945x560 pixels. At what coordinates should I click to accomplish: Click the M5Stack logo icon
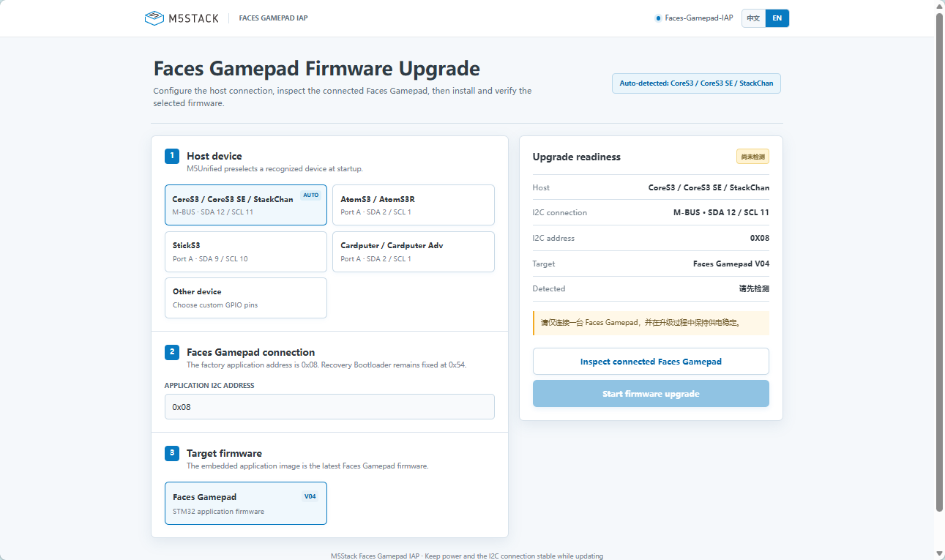click(154, 18)
